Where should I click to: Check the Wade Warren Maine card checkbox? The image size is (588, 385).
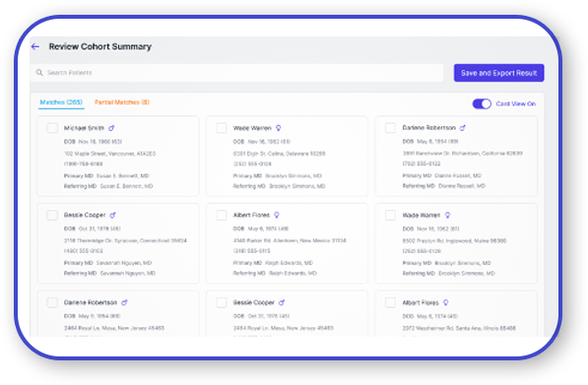pyautogui.click(x=390, y=216)
